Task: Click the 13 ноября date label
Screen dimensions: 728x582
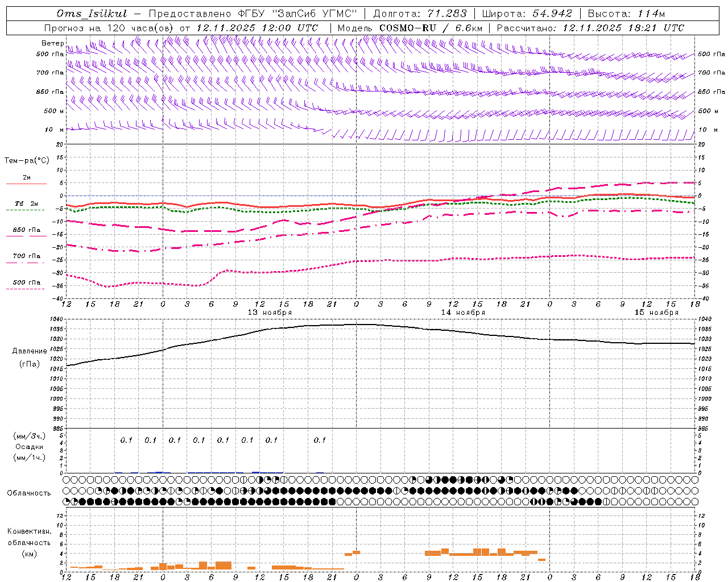Action: (x=270, y=313)
